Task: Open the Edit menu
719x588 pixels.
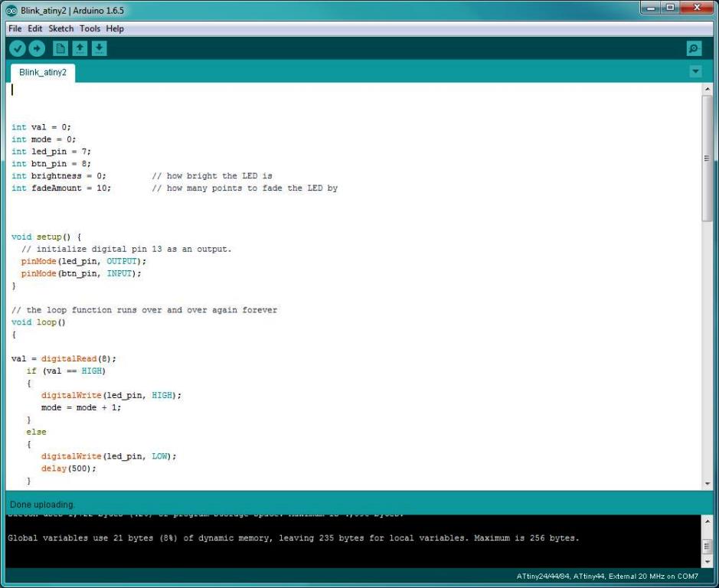Action: 35,28
